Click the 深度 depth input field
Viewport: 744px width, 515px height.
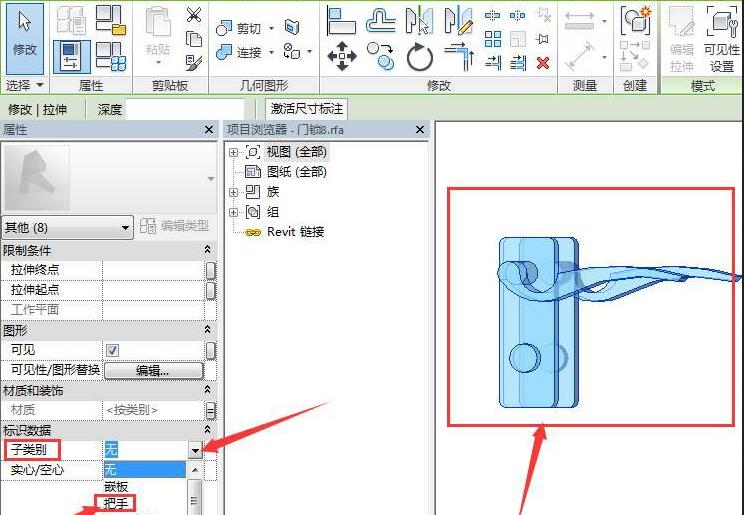185,110
